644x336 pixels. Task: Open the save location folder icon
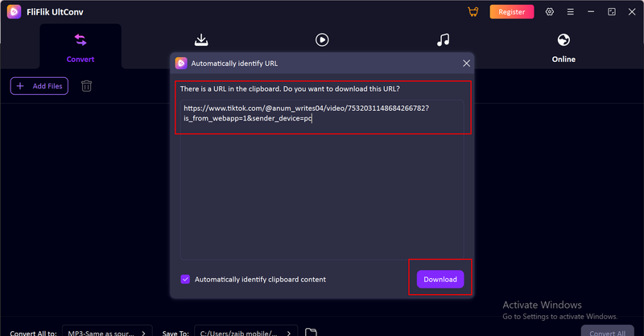tap(311, 331)
